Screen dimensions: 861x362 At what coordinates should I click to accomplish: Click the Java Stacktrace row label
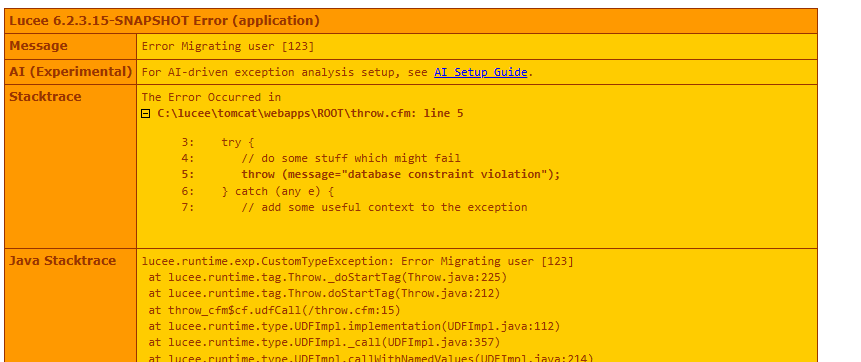[63, 261]
